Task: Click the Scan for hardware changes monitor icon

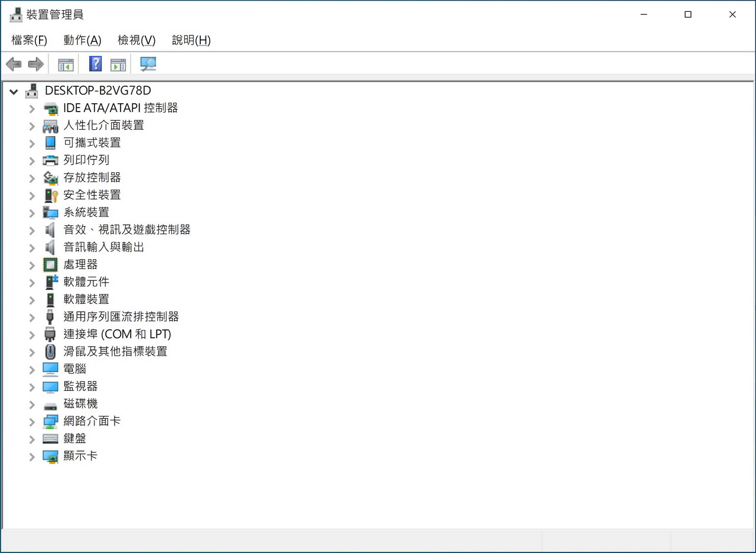Action: (x=148, y=64)
